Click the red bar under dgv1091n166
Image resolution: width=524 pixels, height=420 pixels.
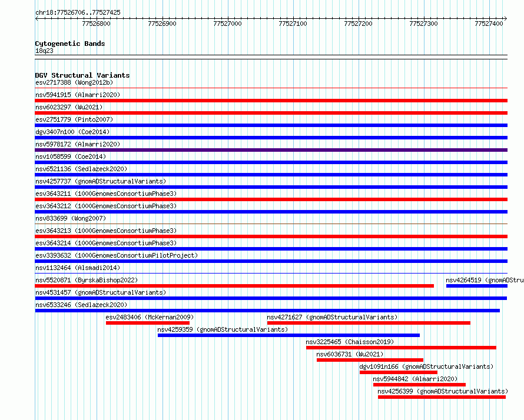[399, 372]
